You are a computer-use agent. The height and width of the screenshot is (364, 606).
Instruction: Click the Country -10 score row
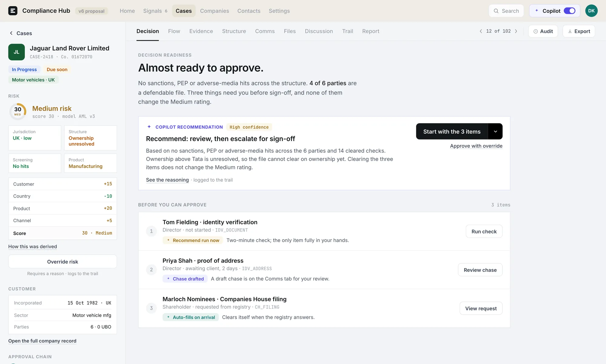pyautogui.click(x=62, y=196)
